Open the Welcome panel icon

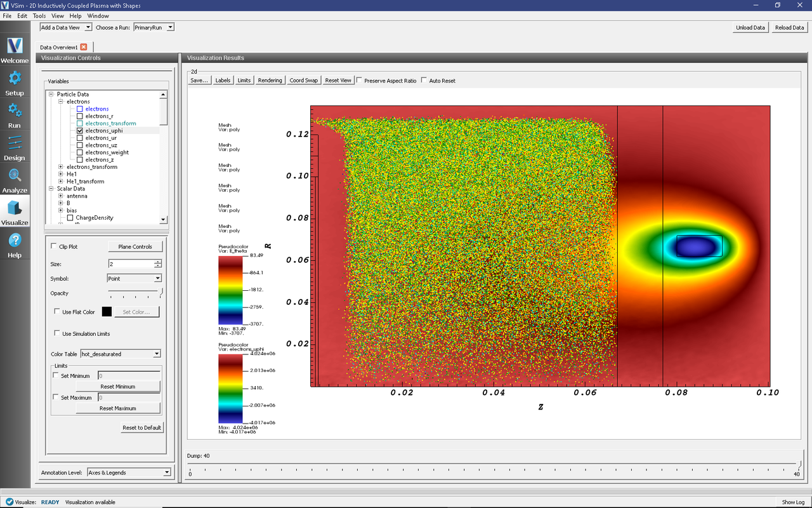15,46
